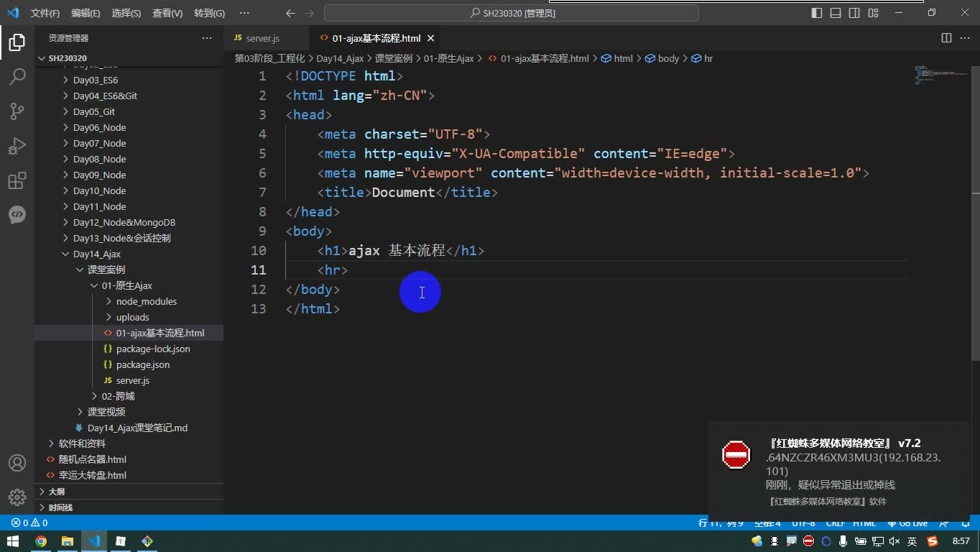
Task: Click the chat bubble icon in activity bar
Action: pyautogui.click(x=17, y=214)
